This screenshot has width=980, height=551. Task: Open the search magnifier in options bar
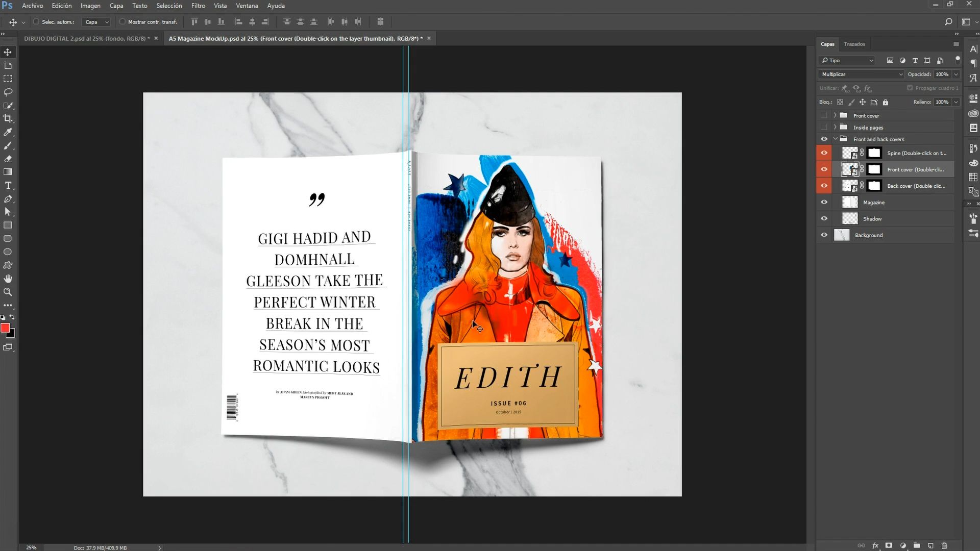pos(948,22)
